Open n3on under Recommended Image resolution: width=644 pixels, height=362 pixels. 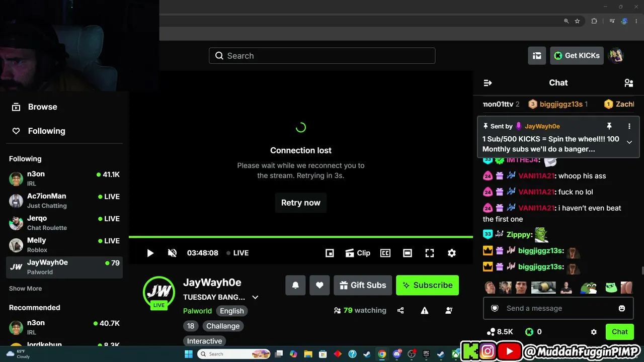(x=64, y=327)
